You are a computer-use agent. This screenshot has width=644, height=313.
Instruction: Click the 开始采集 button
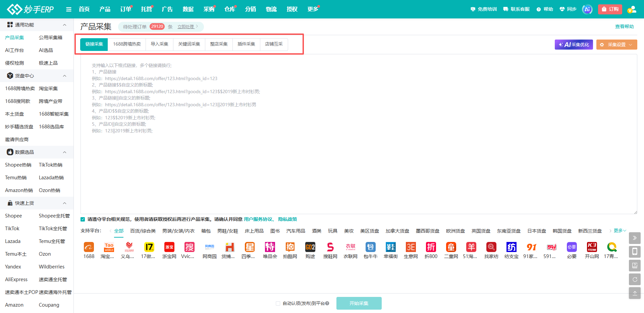(359, 303)
